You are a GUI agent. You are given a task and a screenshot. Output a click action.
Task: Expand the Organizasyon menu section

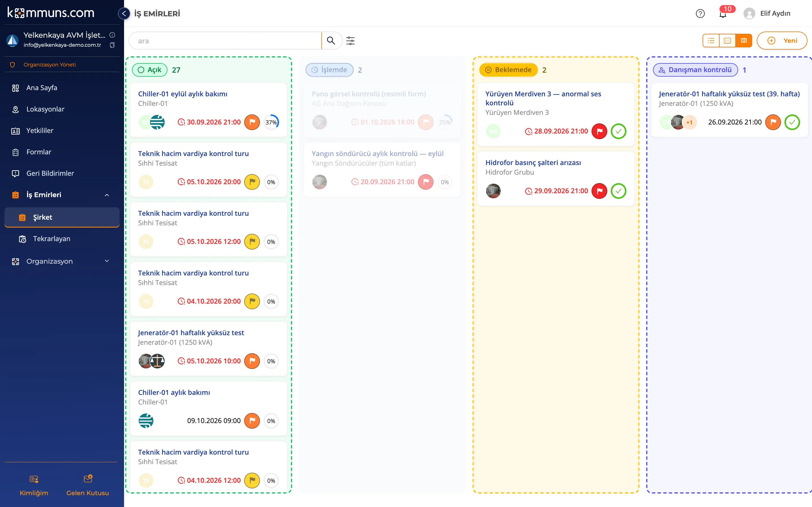click(107, 261)
